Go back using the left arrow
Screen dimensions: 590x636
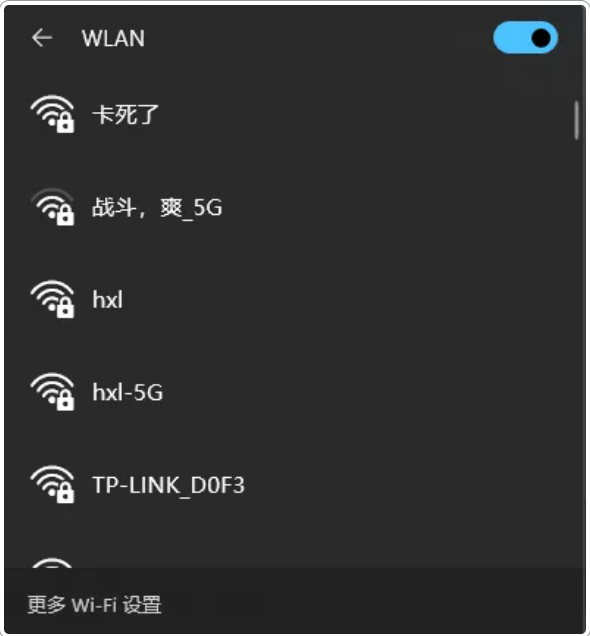42,38
